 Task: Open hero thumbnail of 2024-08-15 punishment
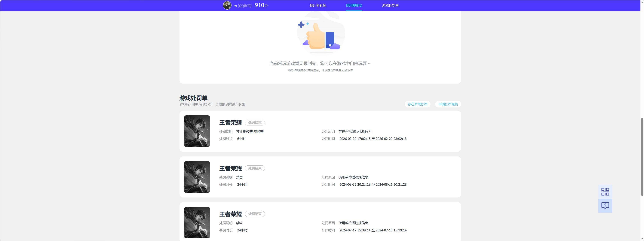click(197, 177)
